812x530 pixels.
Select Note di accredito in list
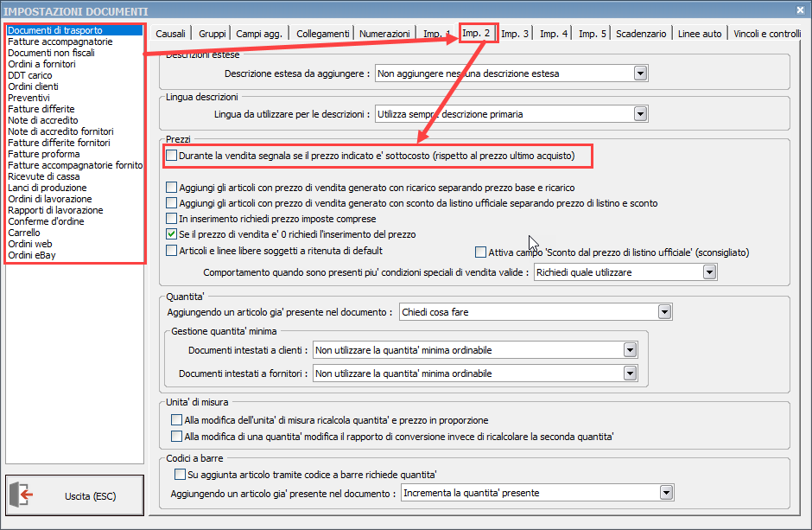point(74,120)
